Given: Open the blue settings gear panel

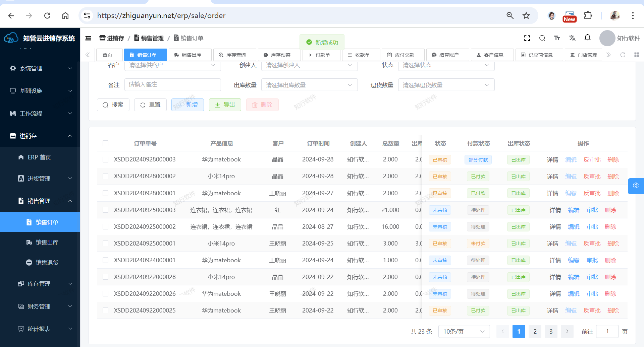Looking at the screenshot, I should [x=636, y=186].
